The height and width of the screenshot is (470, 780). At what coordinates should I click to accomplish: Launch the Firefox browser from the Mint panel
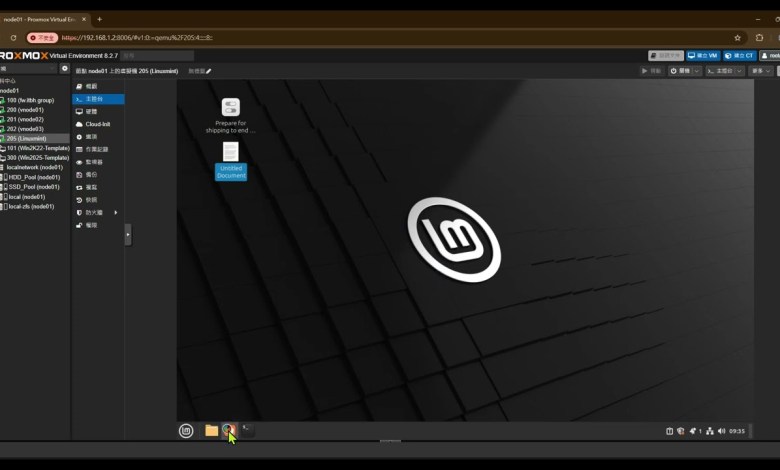(x=229, y=430)
